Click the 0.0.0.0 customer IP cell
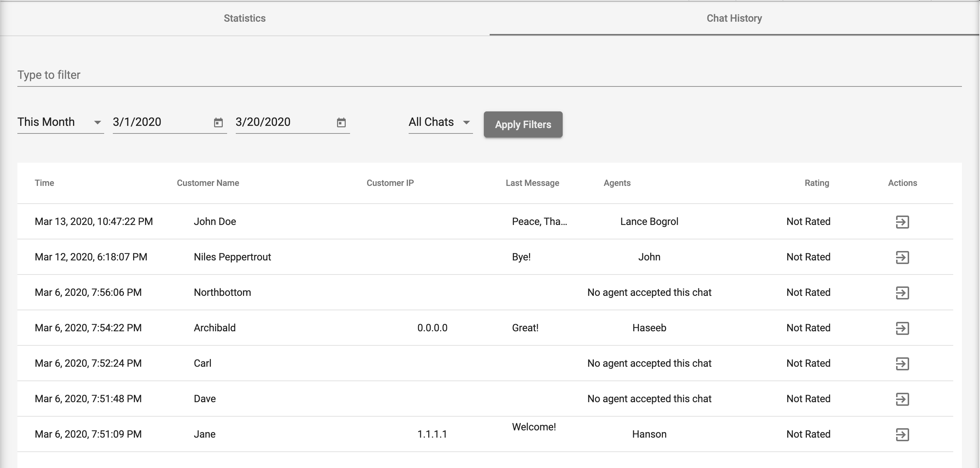 pos(432,328)
